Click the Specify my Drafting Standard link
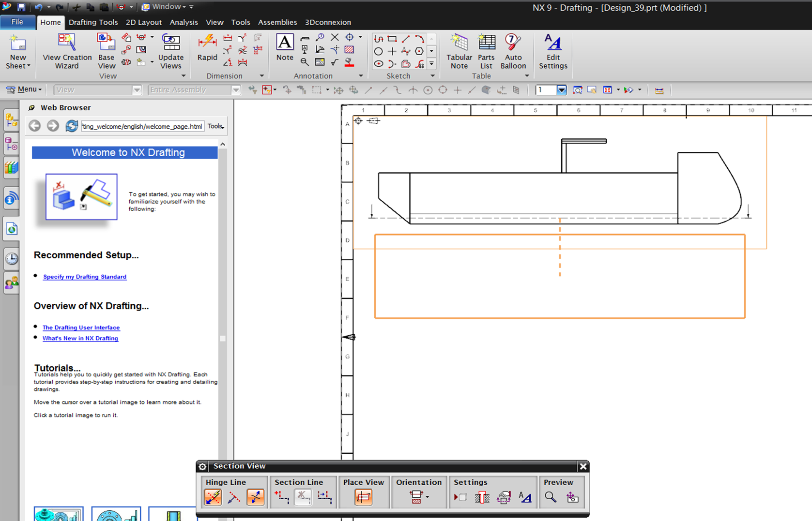This screenshot has width=812, height=521. 84,276
